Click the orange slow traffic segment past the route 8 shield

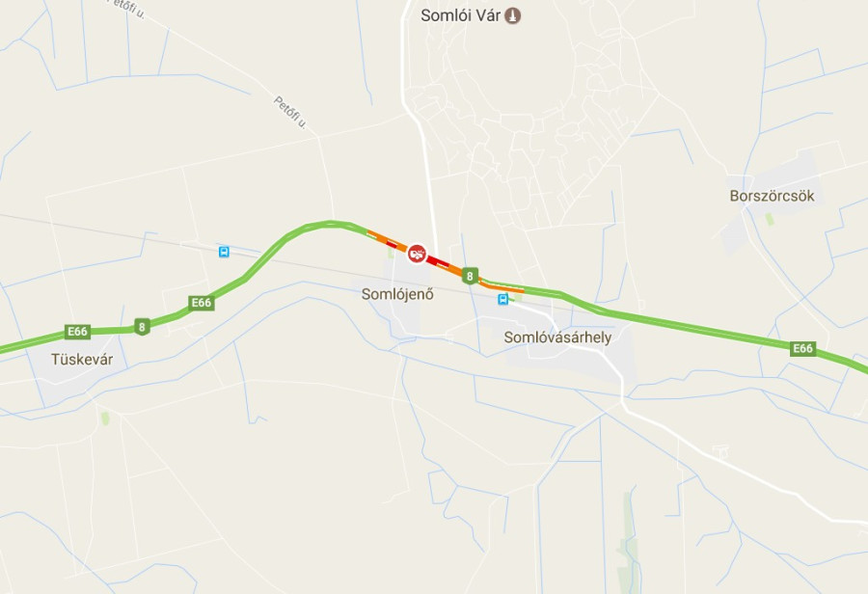(501, 288)
